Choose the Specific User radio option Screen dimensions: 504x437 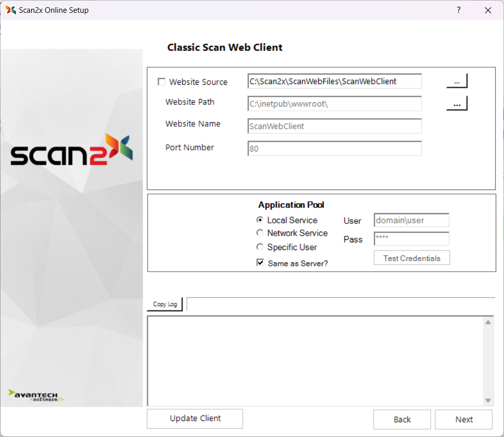point(260,247)
